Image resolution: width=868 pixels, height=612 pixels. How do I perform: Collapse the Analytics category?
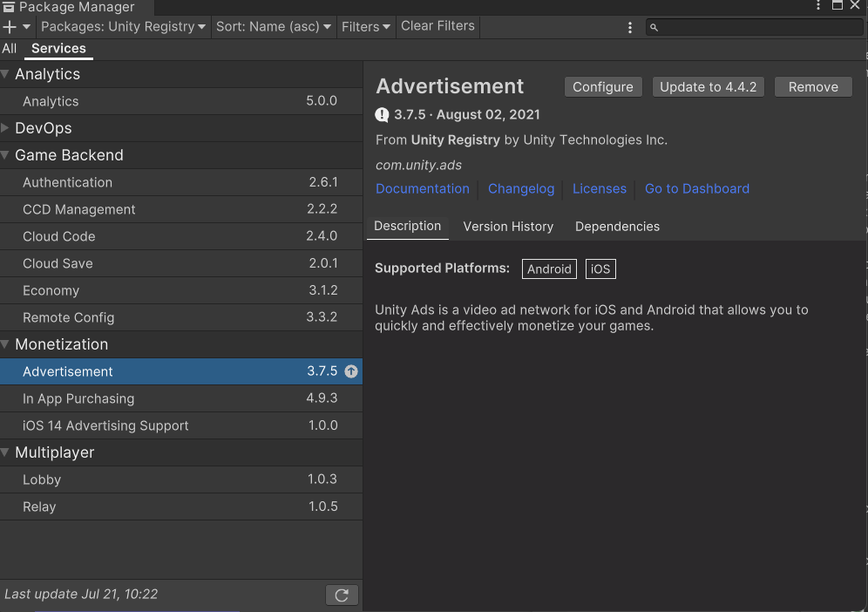(x=5, y=73)
